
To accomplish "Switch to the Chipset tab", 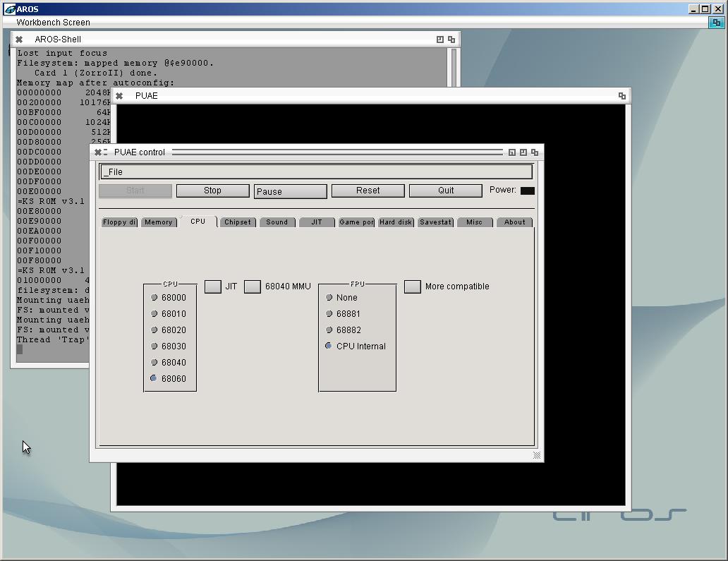I will 237,222.
